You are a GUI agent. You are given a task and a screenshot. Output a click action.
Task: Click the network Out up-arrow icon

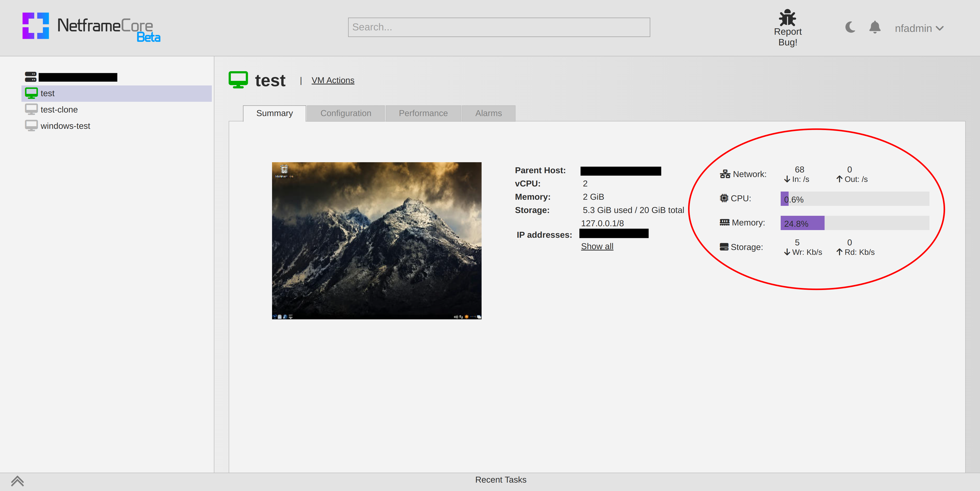pos(839,179)
